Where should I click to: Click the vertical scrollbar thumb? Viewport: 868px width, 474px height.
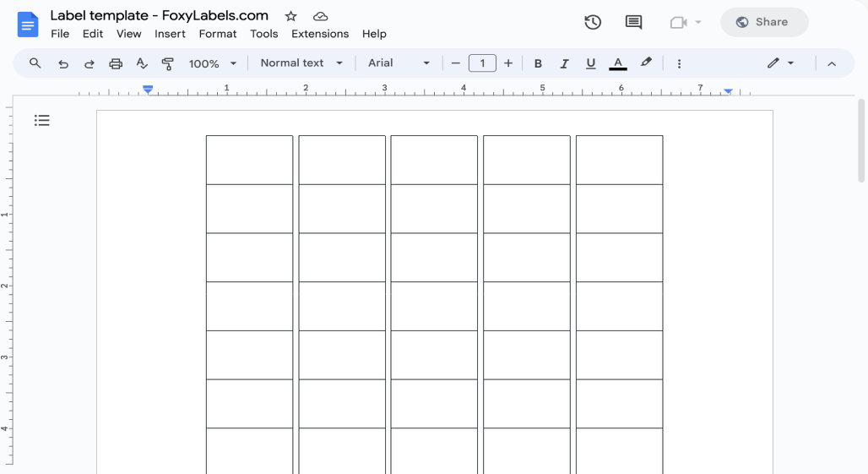pos(861,140)
